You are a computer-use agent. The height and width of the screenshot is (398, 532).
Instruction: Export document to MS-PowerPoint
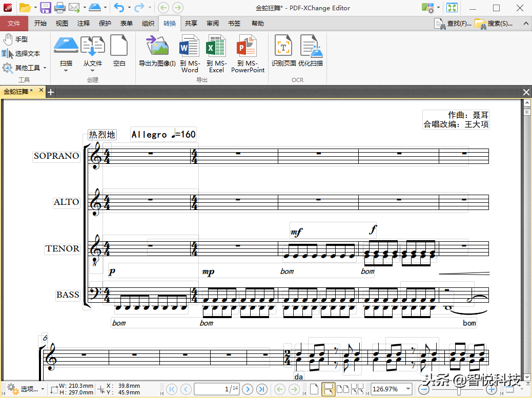[248, 54]
